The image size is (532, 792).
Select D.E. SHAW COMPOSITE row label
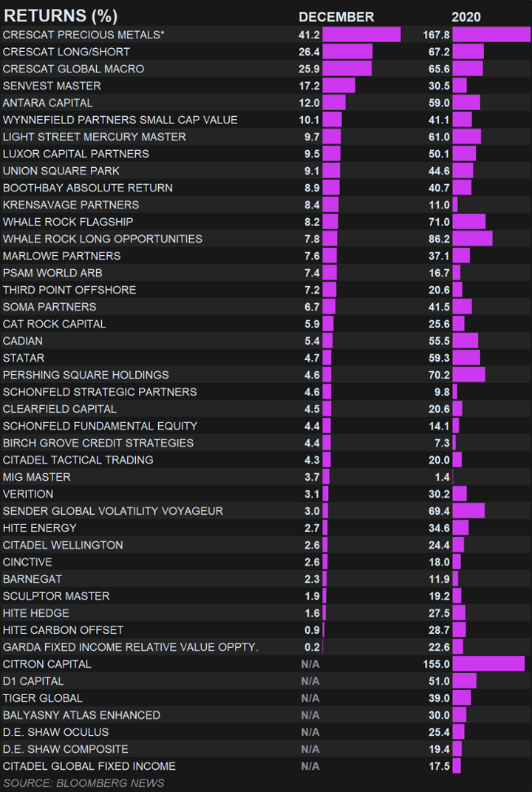coord(66,749)
